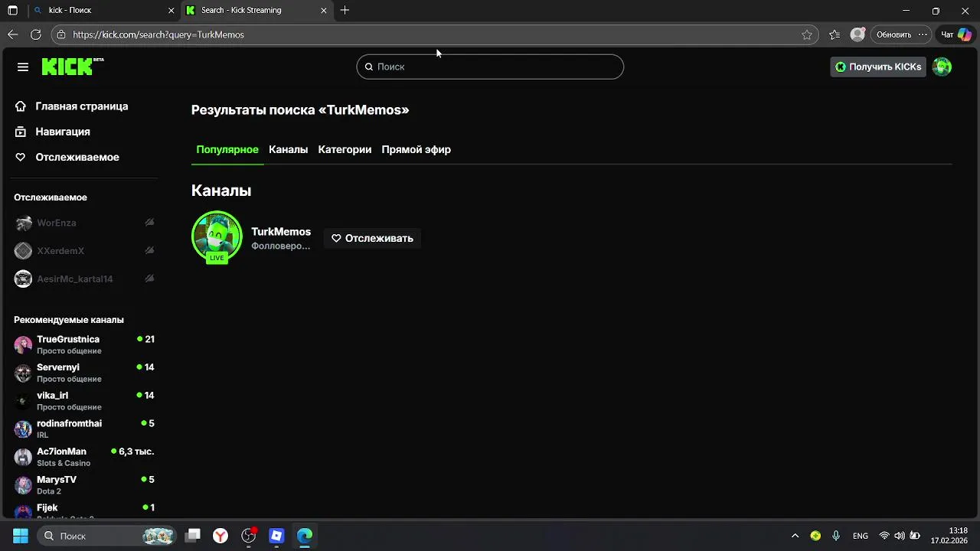The image size is (980, 551).
Task: Go back with the browser back arrow
Action: click(x=12, y=34)
